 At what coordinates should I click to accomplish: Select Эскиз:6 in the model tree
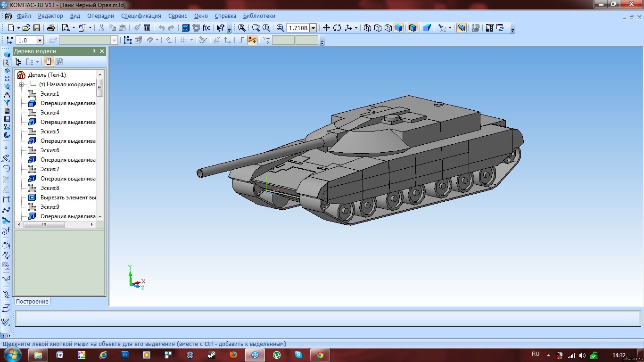pyautogui.click(x=50, y=150)
